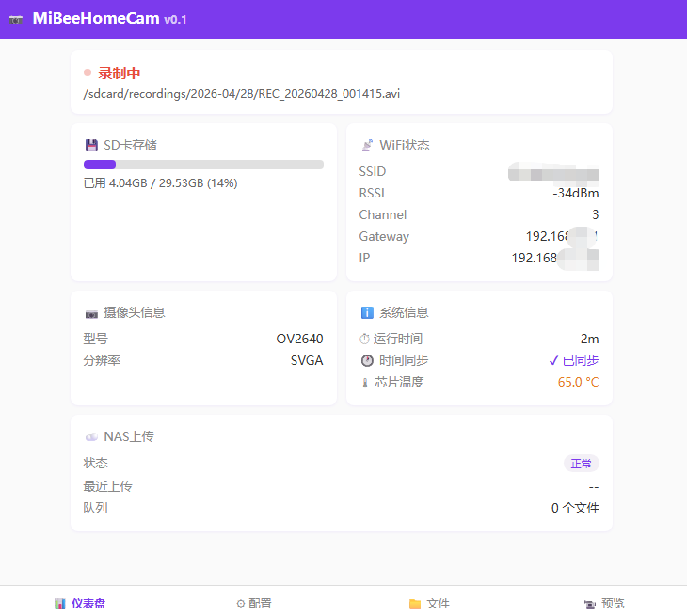Click the SD card storage progress bar
This screenshot has width=687, height=616.
coord(203,165)
